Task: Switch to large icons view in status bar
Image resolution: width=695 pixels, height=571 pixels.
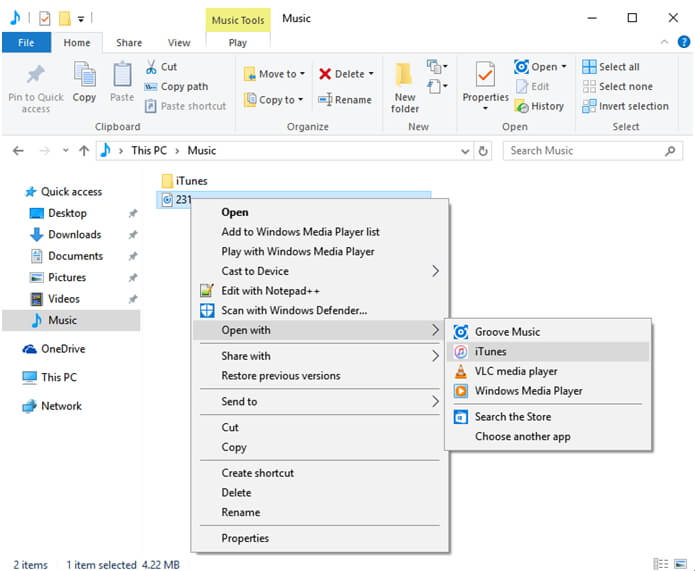Action: 680,564
